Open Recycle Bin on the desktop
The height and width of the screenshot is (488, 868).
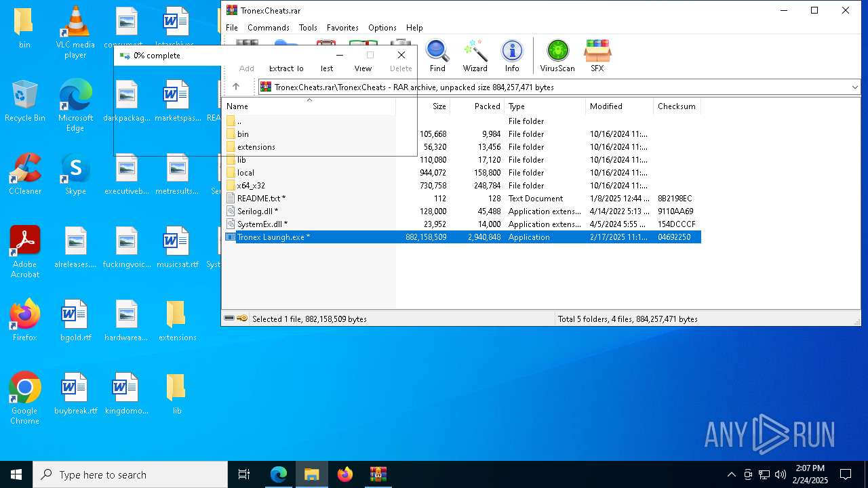click(25, 100)
